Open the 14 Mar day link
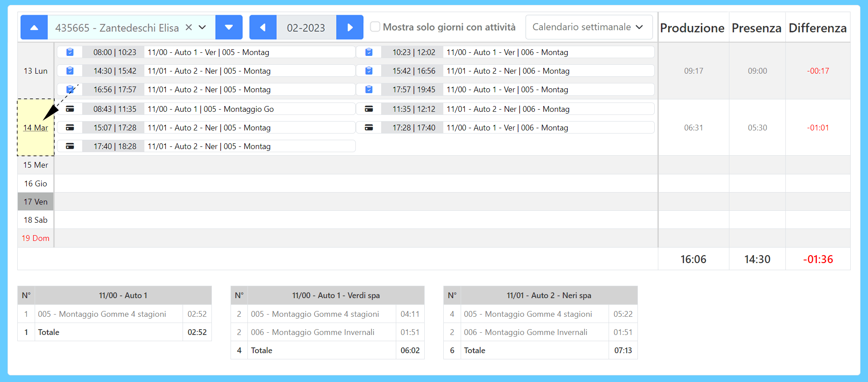This screenshot has width=868, height=382. [36, 128]
